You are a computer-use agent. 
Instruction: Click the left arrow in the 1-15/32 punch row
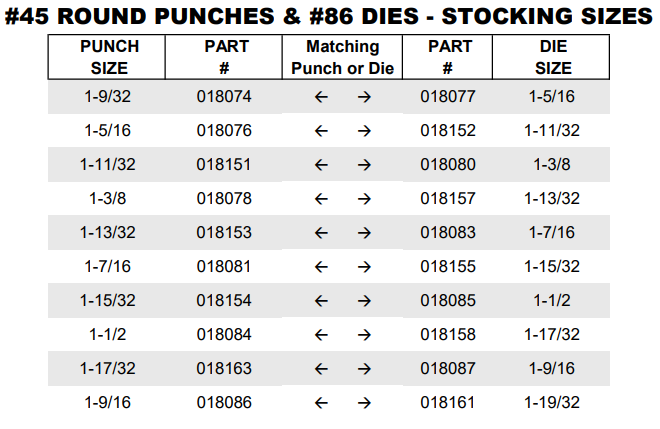click(x=321, y=301)
